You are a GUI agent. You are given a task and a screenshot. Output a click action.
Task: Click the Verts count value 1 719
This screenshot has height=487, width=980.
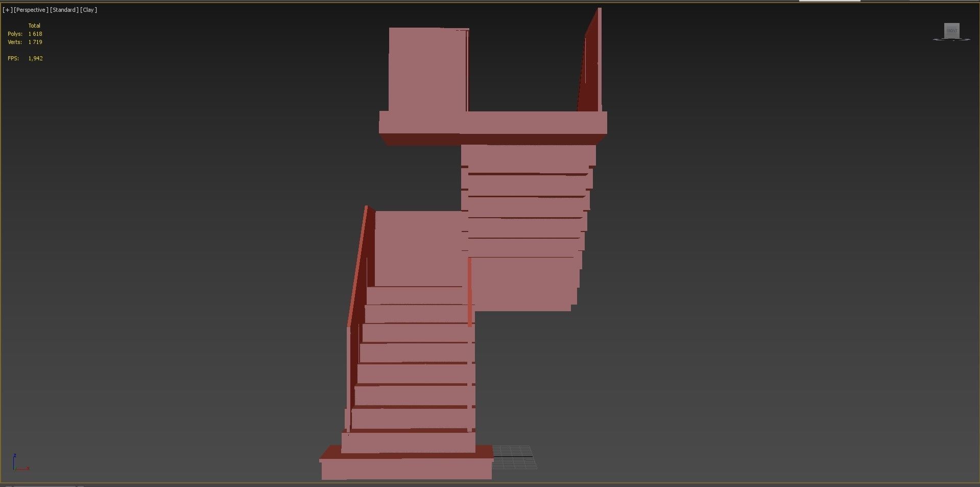(35, 42)
